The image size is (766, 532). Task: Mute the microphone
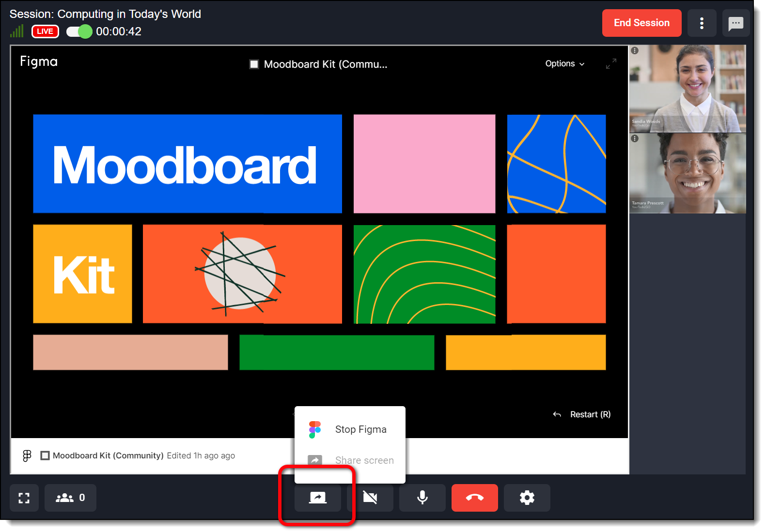pos(422,498)
